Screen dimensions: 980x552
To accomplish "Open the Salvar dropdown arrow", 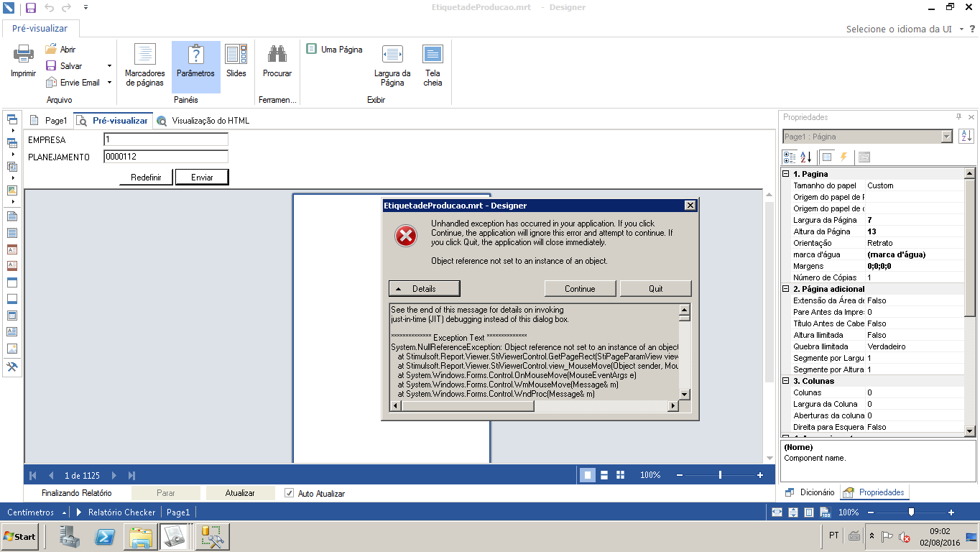I will 109,66.
